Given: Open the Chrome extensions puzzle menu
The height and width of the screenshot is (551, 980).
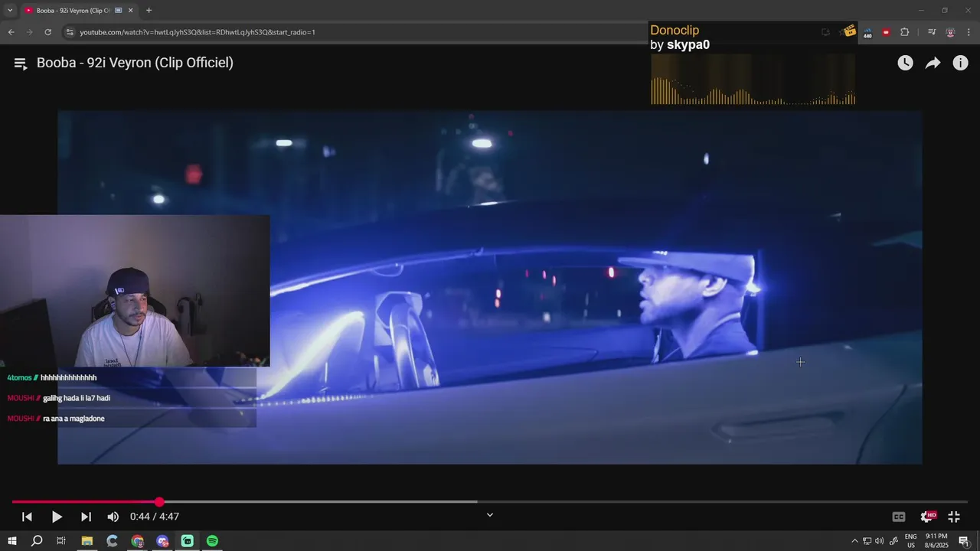Looking at the screenshot, I should pyautogui.click(x=905, y=32).
